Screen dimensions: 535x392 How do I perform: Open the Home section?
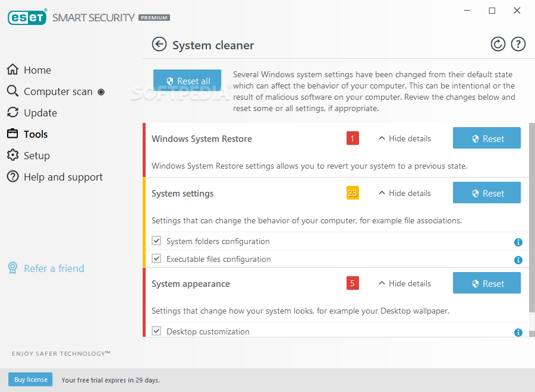[37, 70]
